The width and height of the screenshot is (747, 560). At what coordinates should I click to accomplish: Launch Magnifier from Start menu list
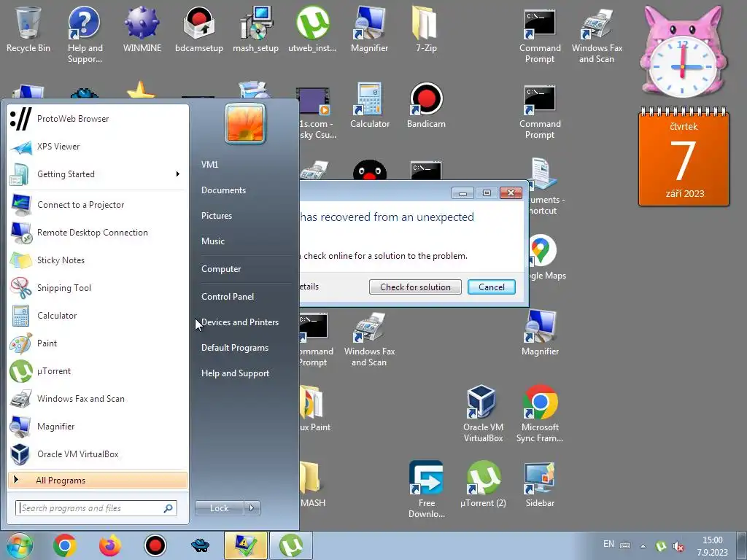(97, 427)
